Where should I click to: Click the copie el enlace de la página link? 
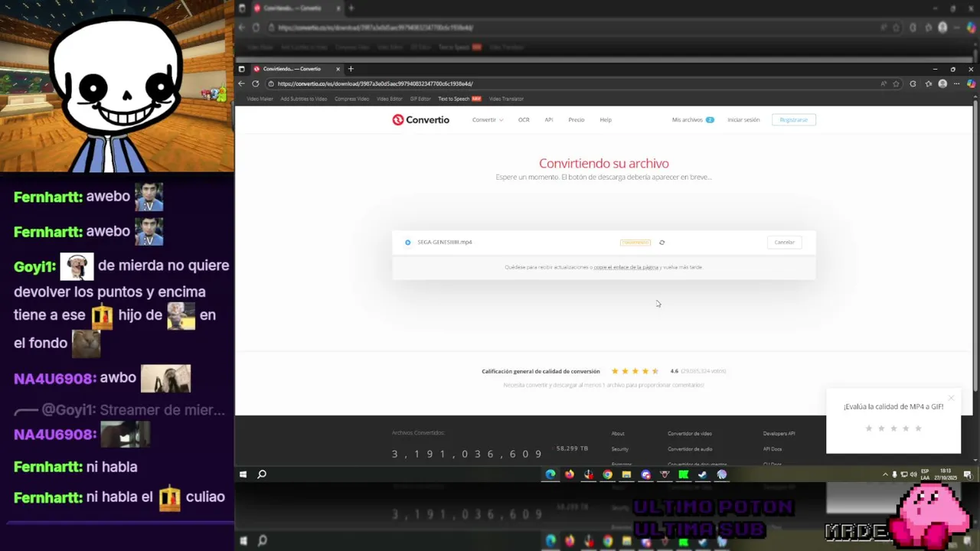pyautogui.click(x=626, y=268)
